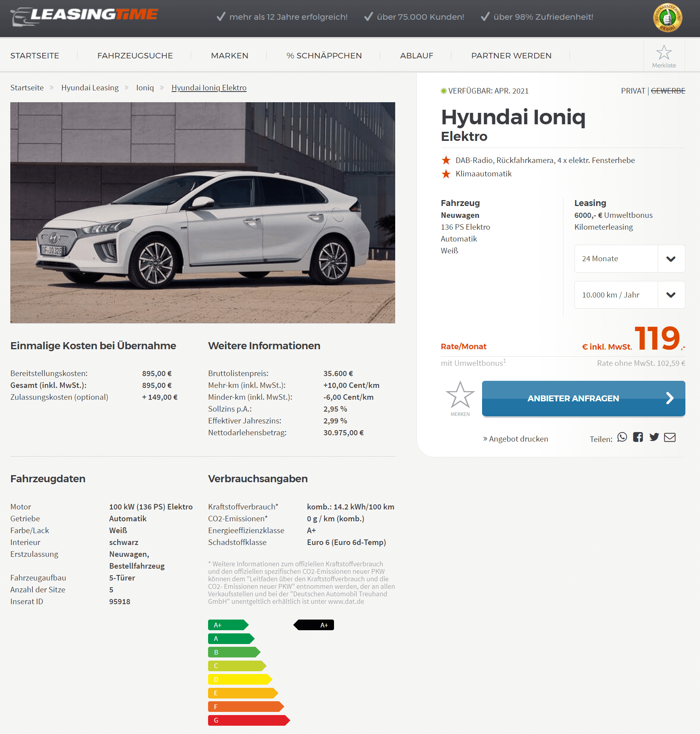The width and height of the screenshot is (700, 734).
Task: Click ANBIETER ANFRAGEN button
Action: [584, 399]
